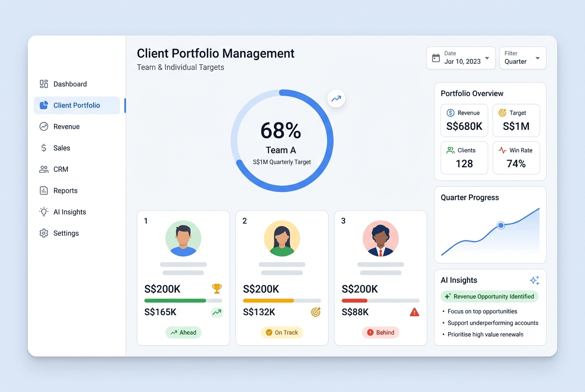Select Client Portfolio menu item
Screen dimensions: 585x392
tap(77, 105)
